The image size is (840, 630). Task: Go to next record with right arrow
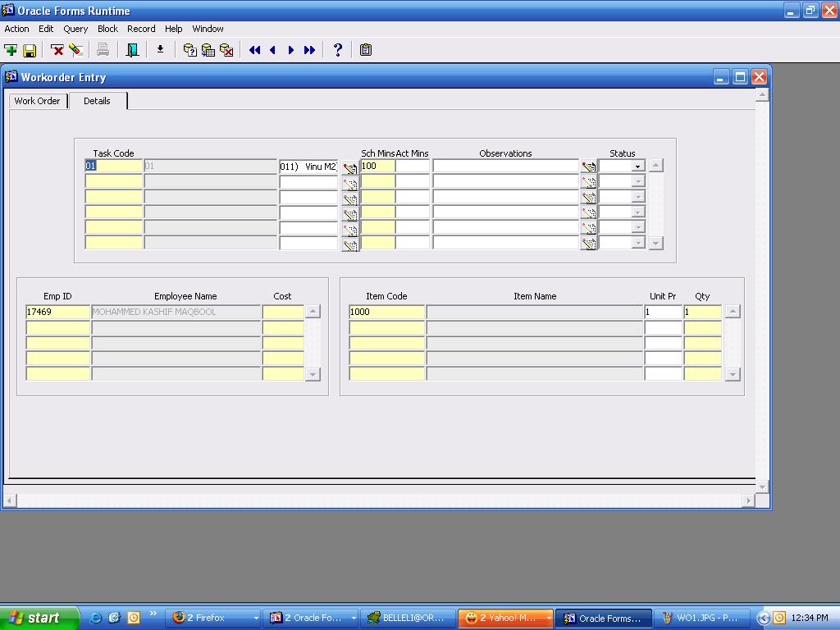[290, 50]
